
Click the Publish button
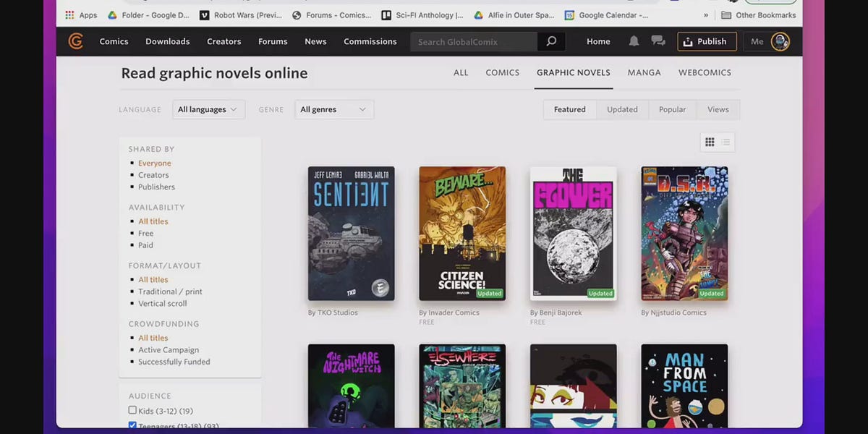tap(707, 41)
